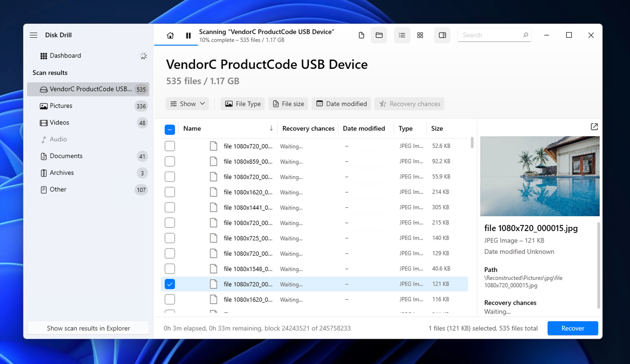The image size is (630, 364).
Task: Open the File Type filter
Action: (x=242, y=104)
